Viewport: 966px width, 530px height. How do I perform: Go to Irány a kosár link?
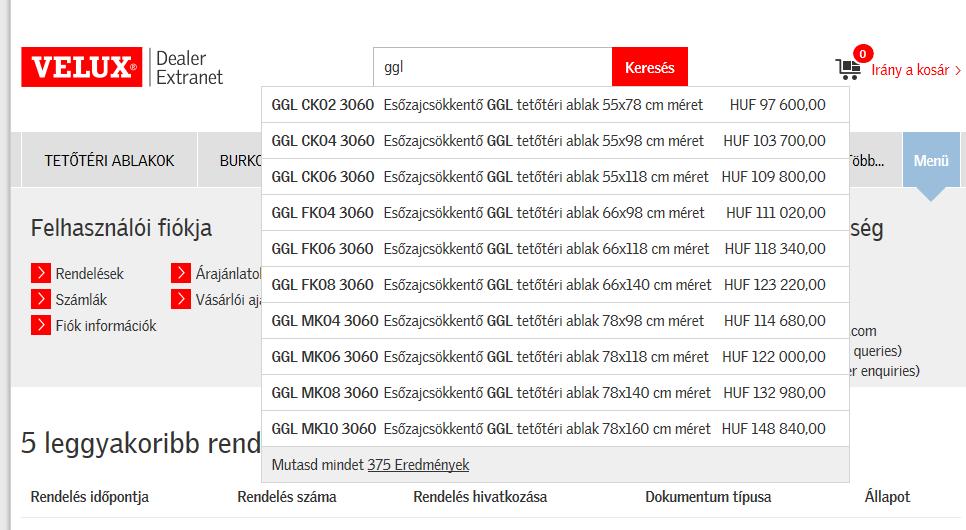tap(915, 70)
